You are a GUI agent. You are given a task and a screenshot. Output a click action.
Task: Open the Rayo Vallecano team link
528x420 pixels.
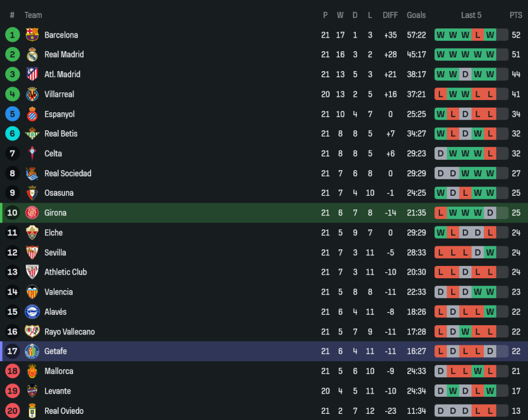(70, 331)
